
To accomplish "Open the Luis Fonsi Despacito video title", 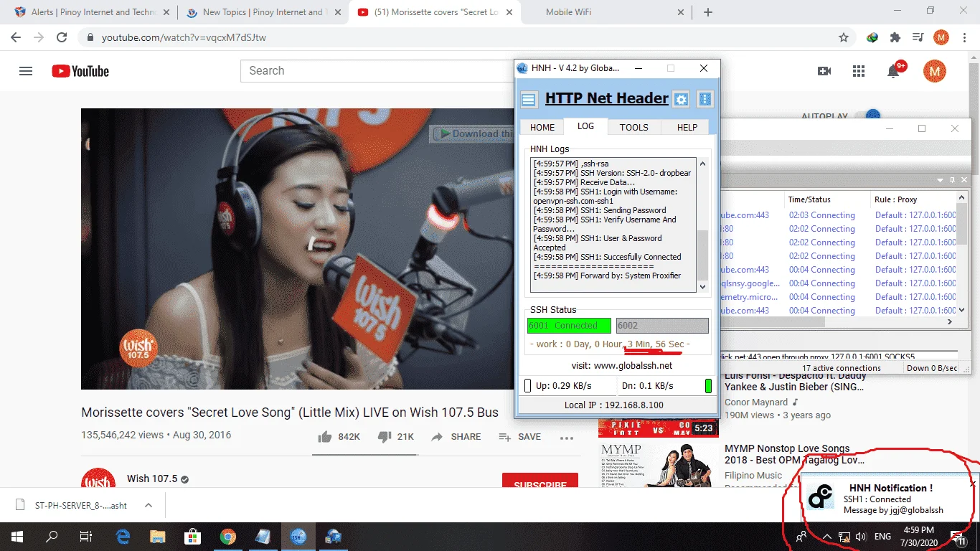I will tap(795, 381).
